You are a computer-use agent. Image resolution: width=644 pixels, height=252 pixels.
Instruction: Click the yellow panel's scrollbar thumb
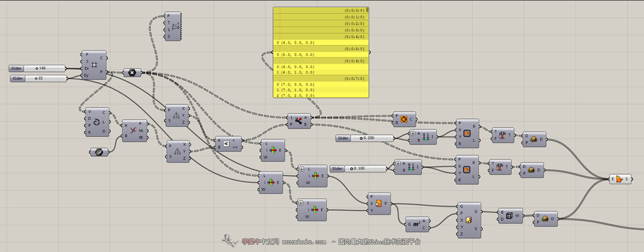tap(367, 9)
